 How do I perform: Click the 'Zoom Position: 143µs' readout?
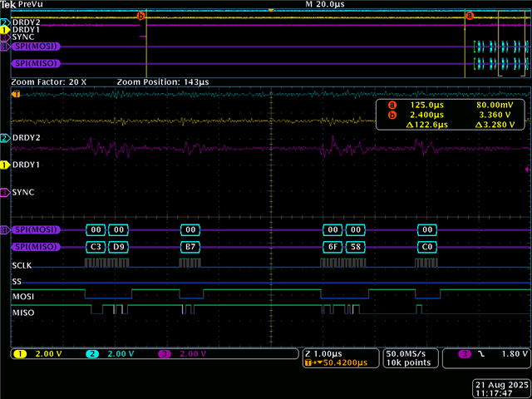(x=163, y=82)
